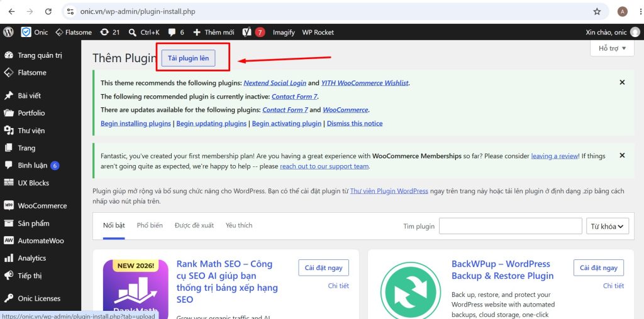Expand the Hỗ trợ help dropdown
Viewport: 644px width, 319px height.
pyautogui.click(x=612, y=48)
